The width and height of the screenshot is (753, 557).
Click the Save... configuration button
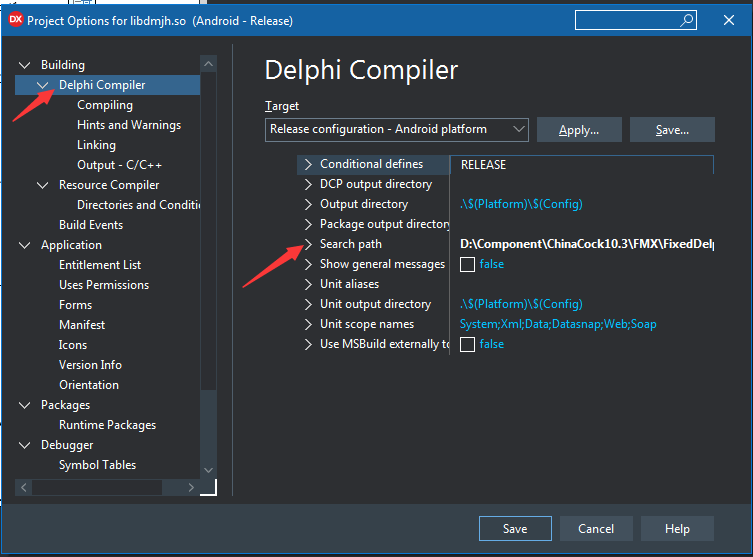[x=672, y=130]
